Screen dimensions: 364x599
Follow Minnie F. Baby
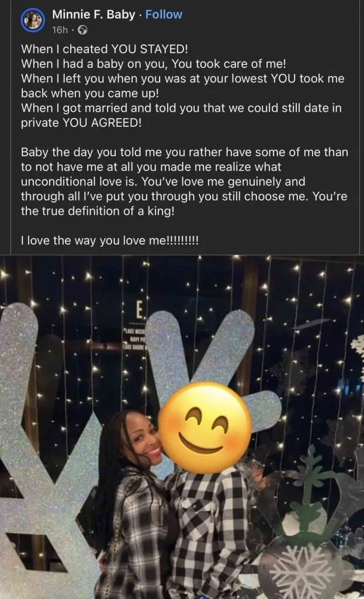click(164, 15)
